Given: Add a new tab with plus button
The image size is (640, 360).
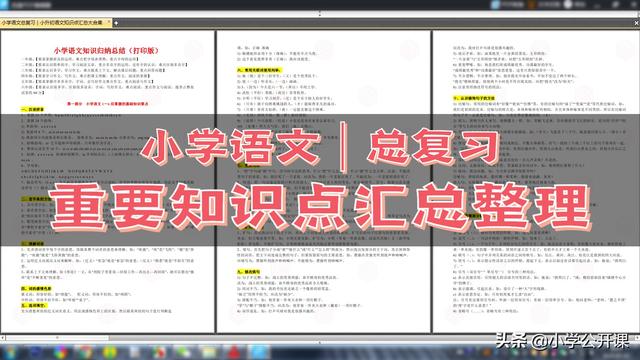Looking at the screenshot, I should tap(116, 23).
